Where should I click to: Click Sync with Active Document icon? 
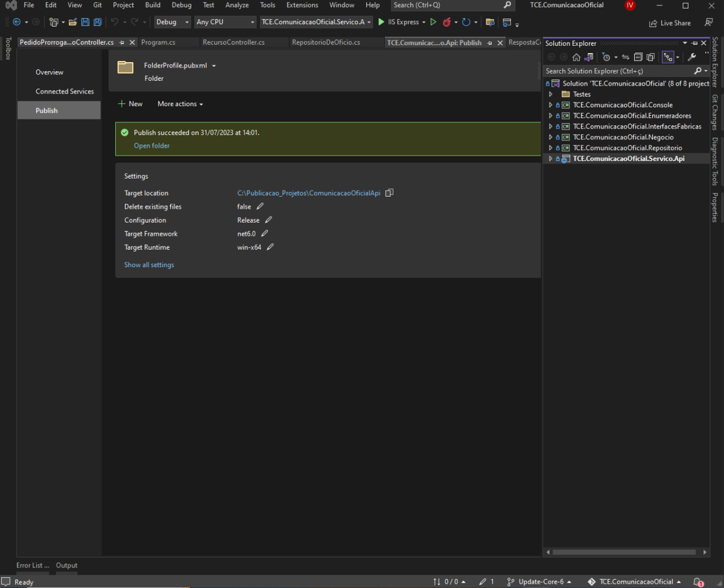(x=626, y=57)
